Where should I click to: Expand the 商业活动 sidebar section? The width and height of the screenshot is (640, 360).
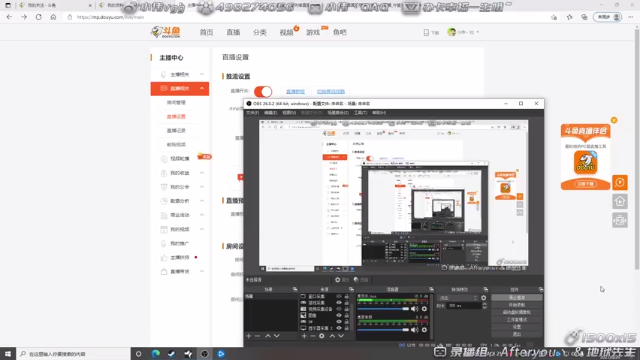click(202, 215)
